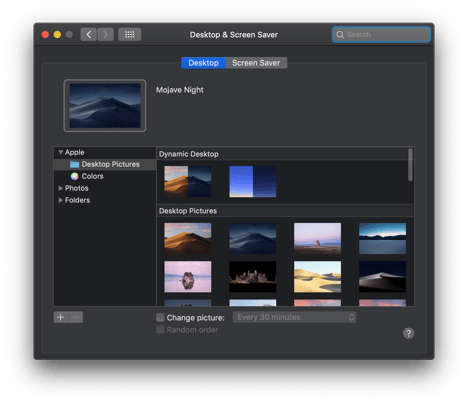
Task: Pick the Mojave Night dune picture
Action: point(253,239)
